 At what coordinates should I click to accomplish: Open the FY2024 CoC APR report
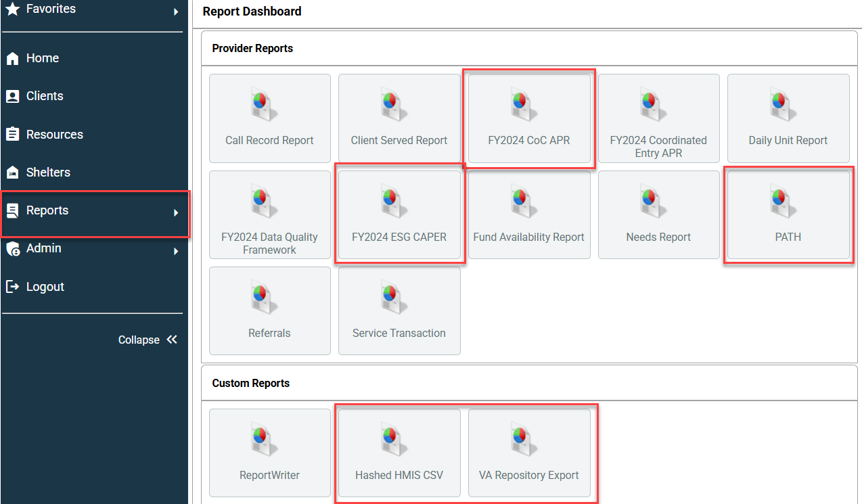pyautogui.click(x=529, y=118)
